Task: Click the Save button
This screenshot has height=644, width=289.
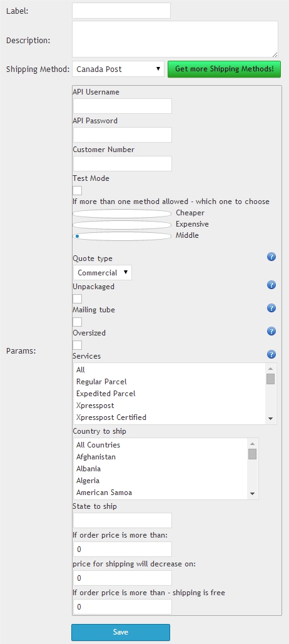Action: pyautogui.click(x=121, y=633)
